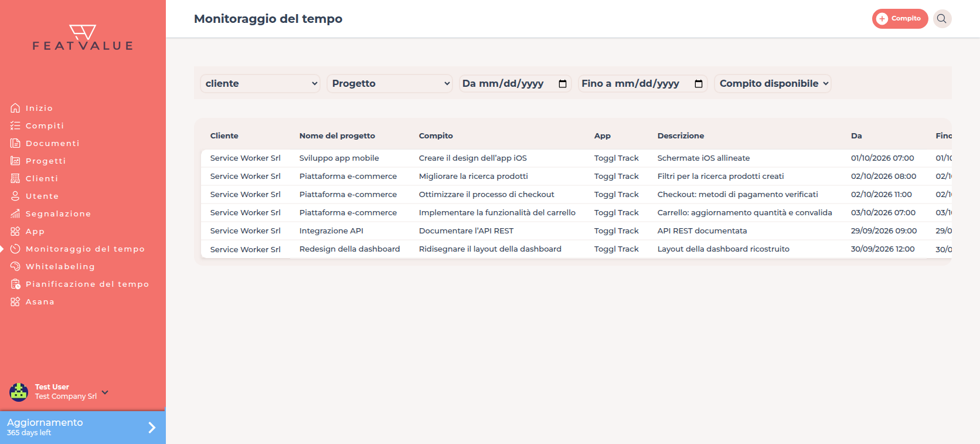Image resolution: width=980 pixels, height=444 pixels.
Task: Open search with the magnifier icon
Action: [942, 19]
